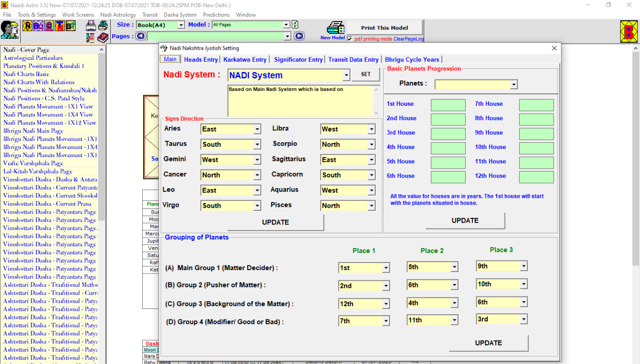Open the Scorpio direction dropdown
Screen dimensions: 640x364
(372, 145)
